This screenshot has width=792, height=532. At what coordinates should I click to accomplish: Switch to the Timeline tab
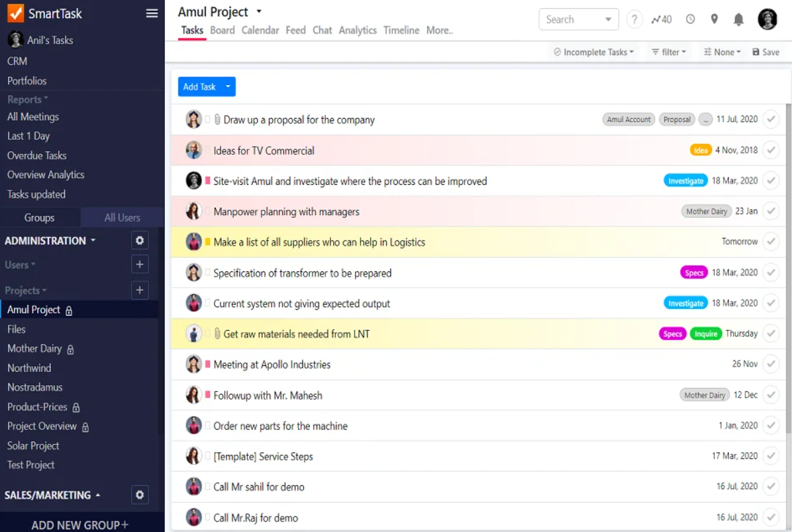click(401, 30)
